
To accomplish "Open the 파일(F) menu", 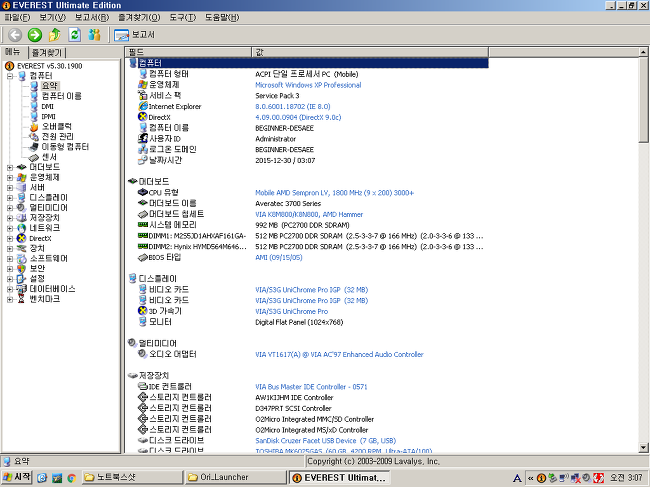I will [x=17, y=17].
